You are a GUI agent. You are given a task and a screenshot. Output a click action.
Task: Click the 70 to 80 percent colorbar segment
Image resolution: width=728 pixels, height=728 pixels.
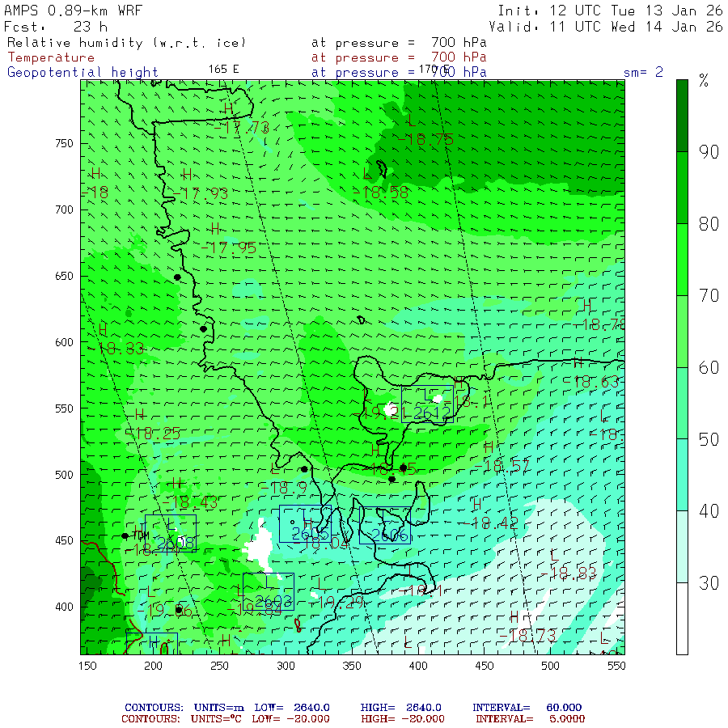[x=682, y=260]
